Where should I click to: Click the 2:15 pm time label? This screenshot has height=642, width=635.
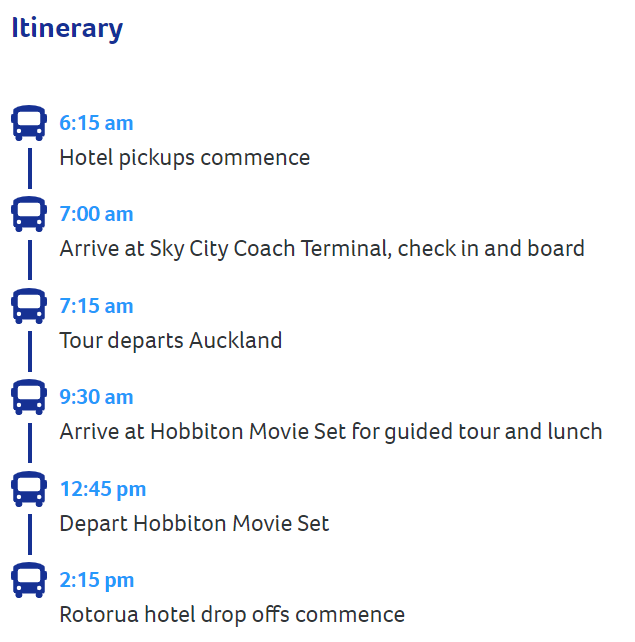(97, 581)
